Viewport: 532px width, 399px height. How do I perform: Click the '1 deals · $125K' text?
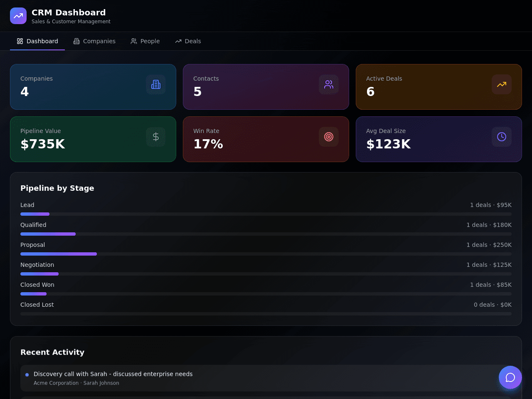[489, 265]
